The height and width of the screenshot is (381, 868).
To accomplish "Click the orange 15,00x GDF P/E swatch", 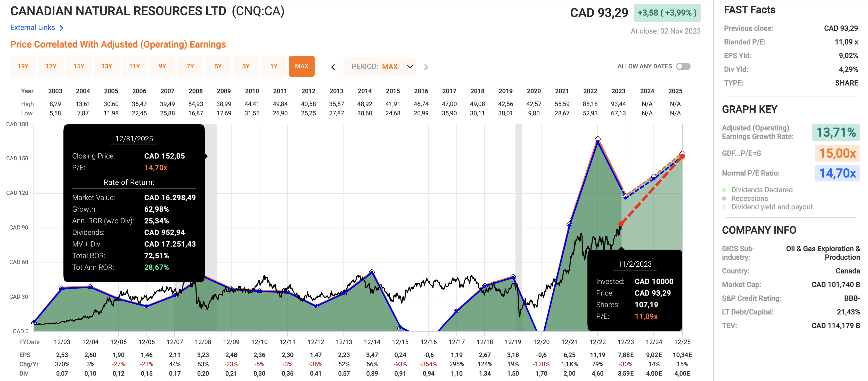I will [x=837, y=153].
